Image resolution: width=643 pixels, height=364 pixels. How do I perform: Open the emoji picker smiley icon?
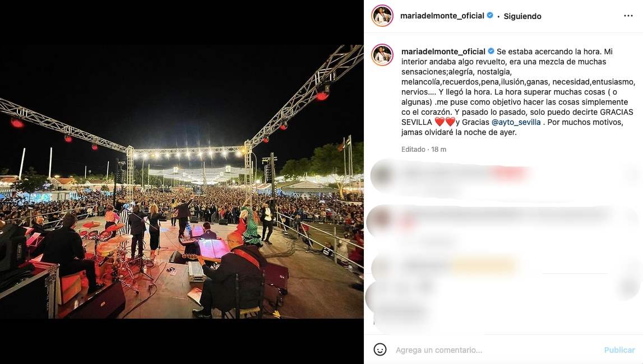(x=380, y=349)
